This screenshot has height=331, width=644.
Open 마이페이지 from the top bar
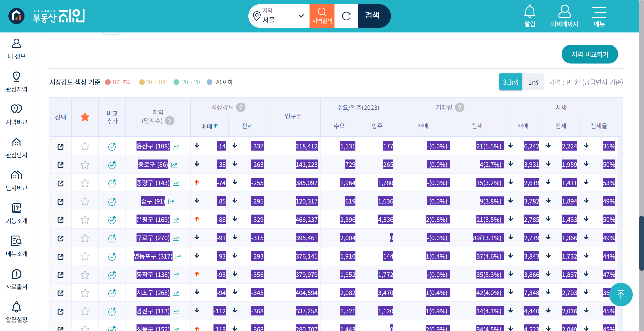[x=564, y=16]
